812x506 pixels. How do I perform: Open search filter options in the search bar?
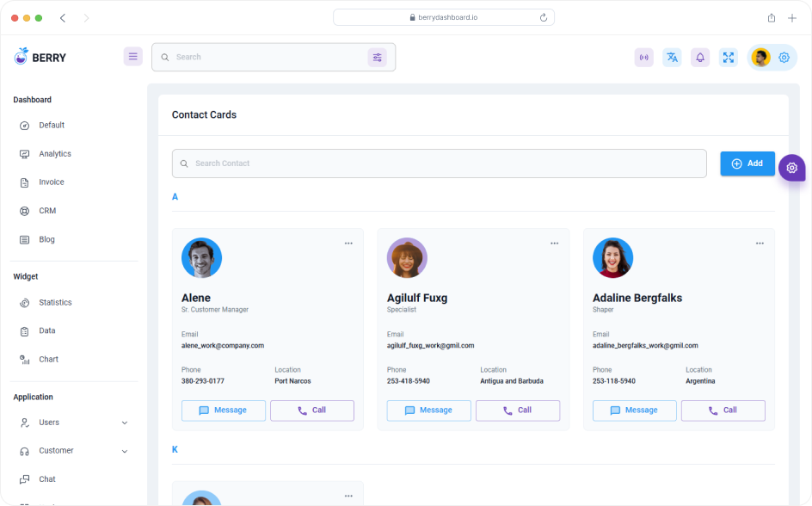pos(378,57)
